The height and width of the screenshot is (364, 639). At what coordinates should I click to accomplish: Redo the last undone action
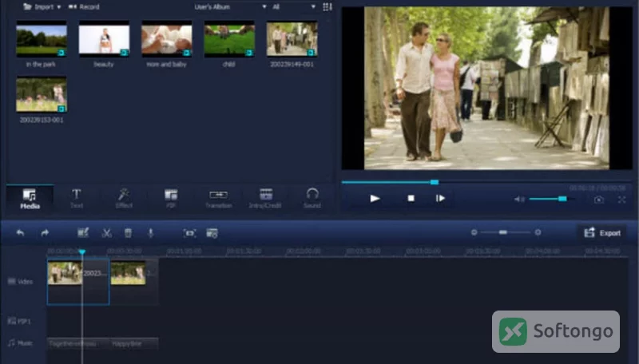pyautogui.click(x=45, y=233)
